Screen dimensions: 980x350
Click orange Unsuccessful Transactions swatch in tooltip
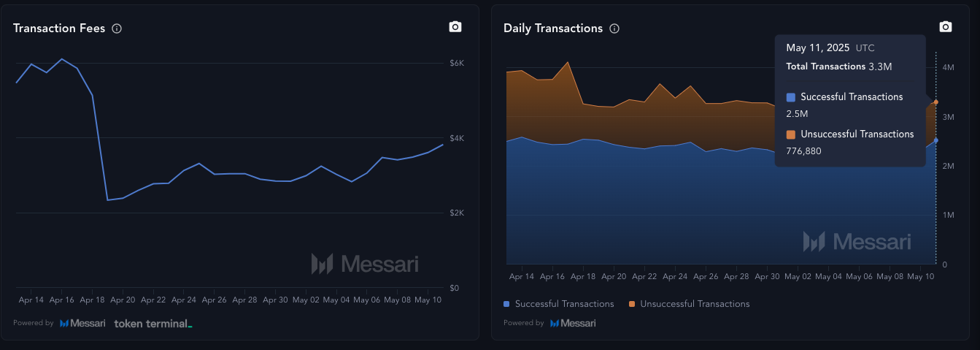tap(791, 134)
